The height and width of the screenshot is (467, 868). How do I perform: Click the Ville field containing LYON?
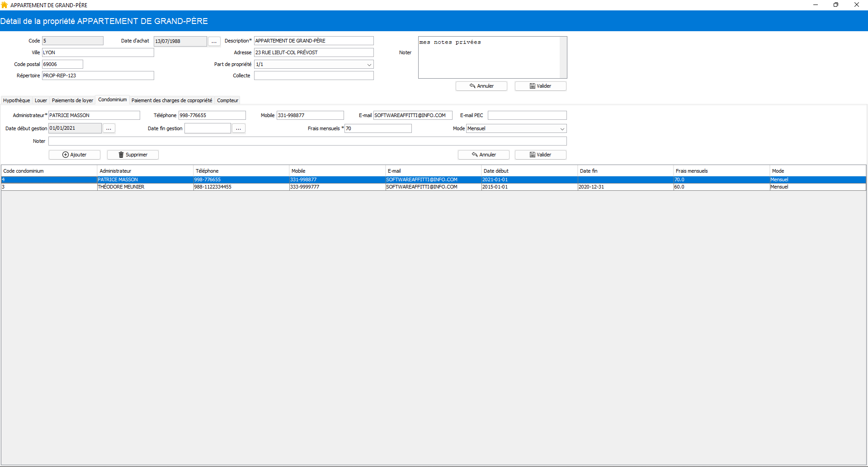[98, 52]
